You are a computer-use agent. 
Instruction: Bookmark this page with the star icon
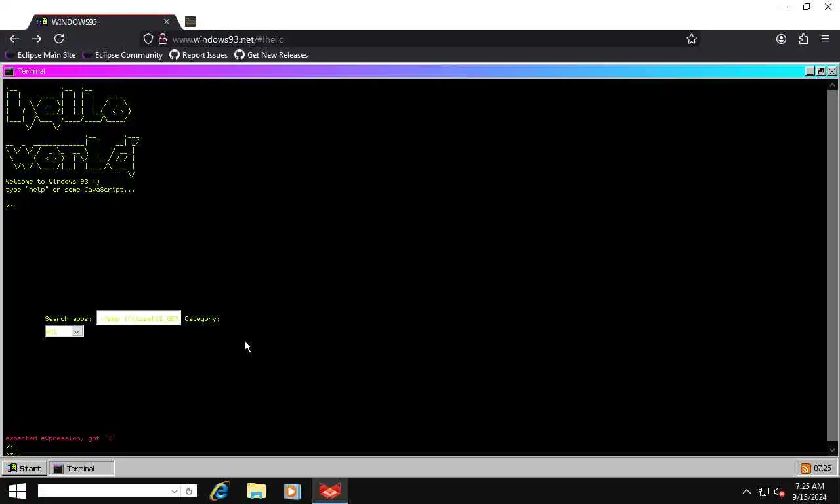[x=692, y=39]
